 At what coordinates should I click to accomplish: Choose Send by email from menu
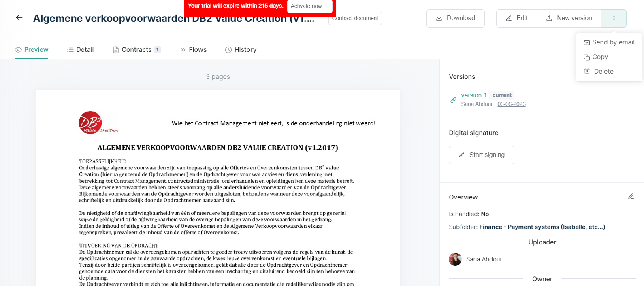609,42
